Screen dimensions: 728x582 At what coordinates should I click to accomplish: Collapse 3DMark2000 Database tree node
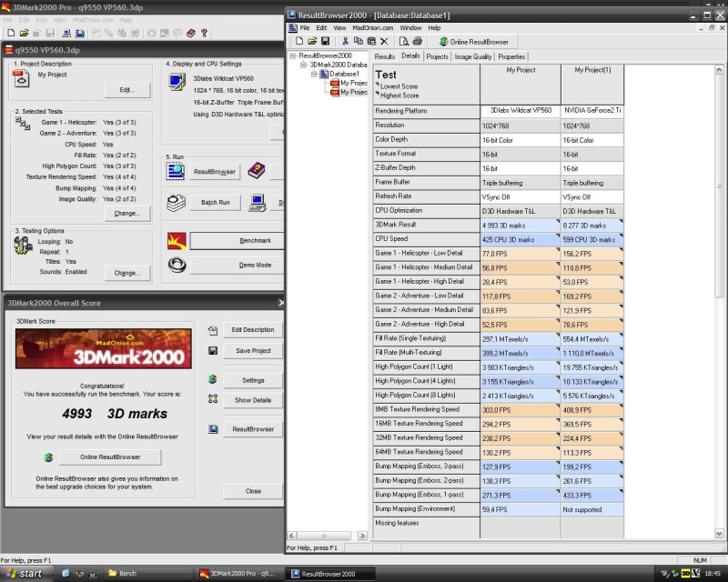pyautogui.click(x=304, y=65)
